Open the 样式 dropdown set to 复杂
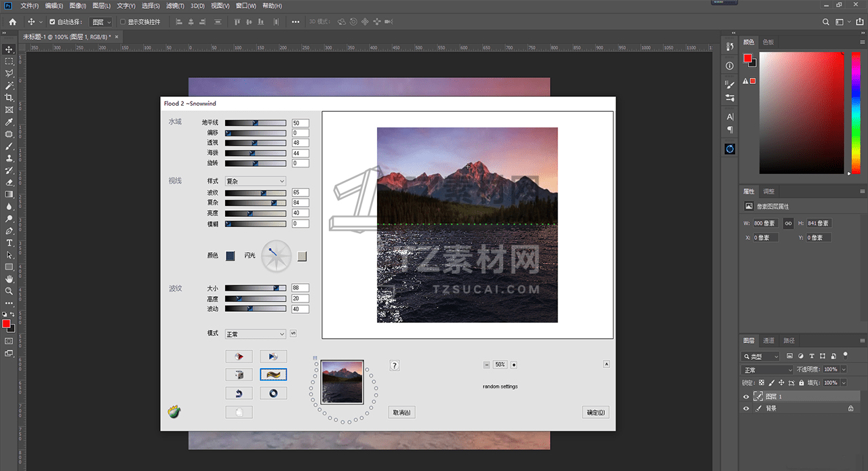 pos(255,181)
